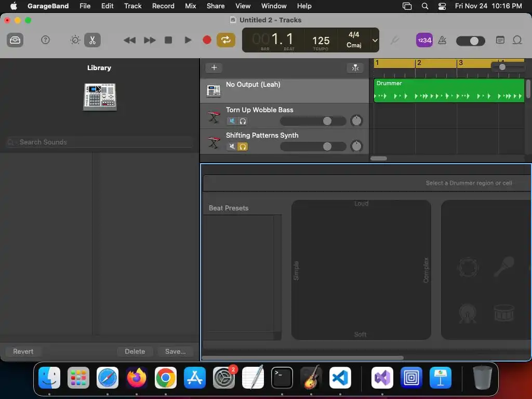Open the View menu

[x=243, y=6]
